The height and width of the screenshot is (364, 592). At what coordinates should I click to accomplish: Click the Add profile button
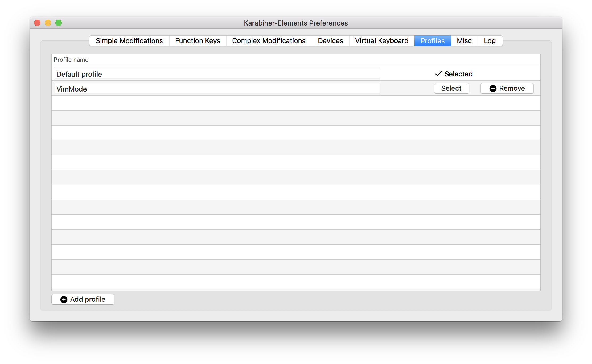click(84, 299)
